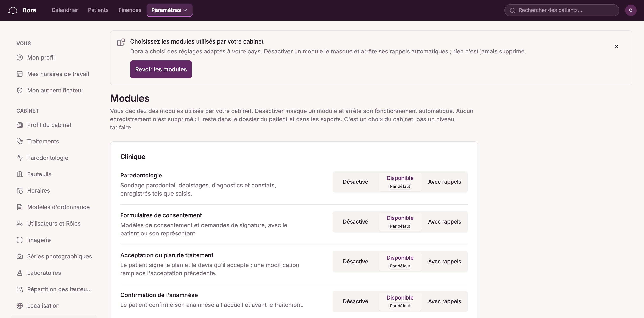Screen dimensions: 644x318
Task: Click Utilisateurs et Rôles icon
Action: (x=20, y=224)
